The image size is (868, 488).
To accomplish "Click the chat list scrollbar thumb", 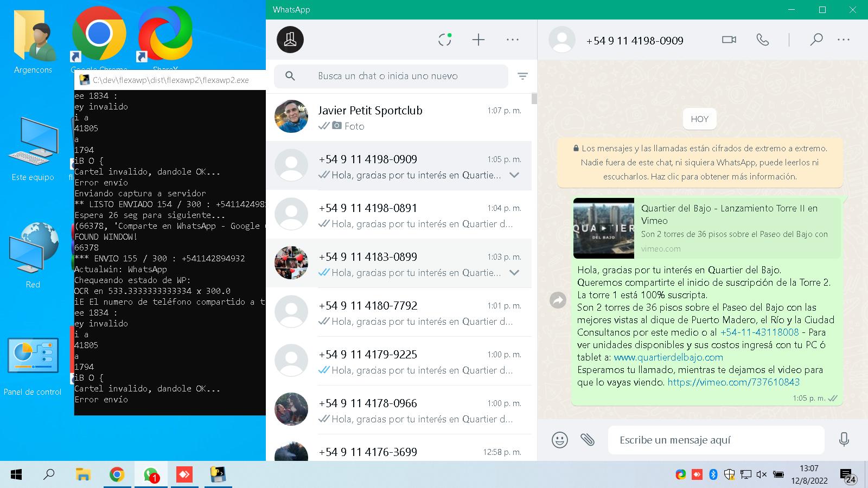I will coord(534,99).
